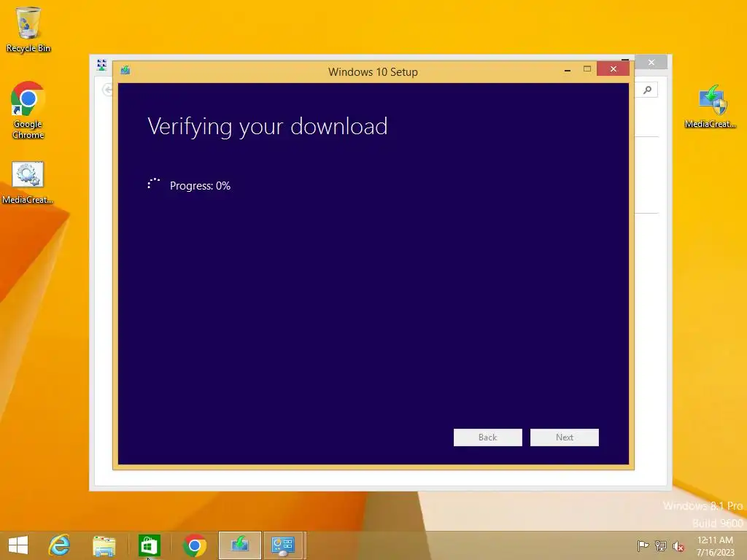This screenshot has width=747, height=560.
Task: Click the Windows 10 Setup title bar icon
Action: pos(125,71)
